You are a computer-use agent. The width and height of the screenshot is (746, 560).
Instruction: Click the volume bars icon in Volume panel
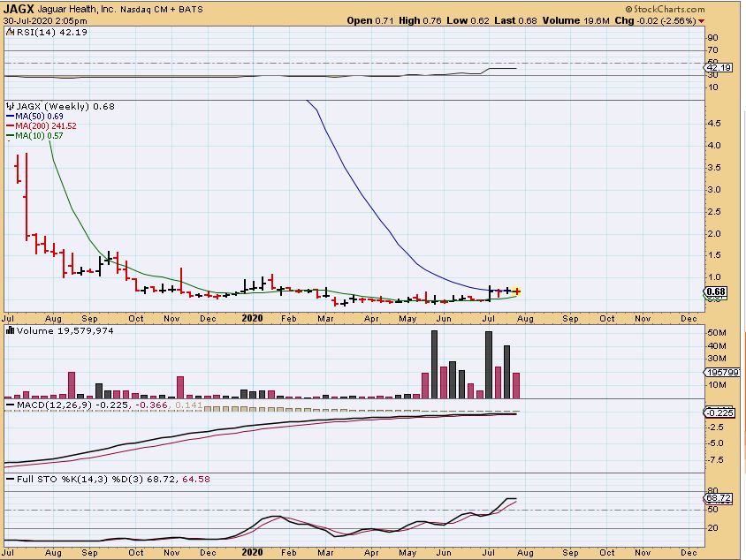point(10,330)
